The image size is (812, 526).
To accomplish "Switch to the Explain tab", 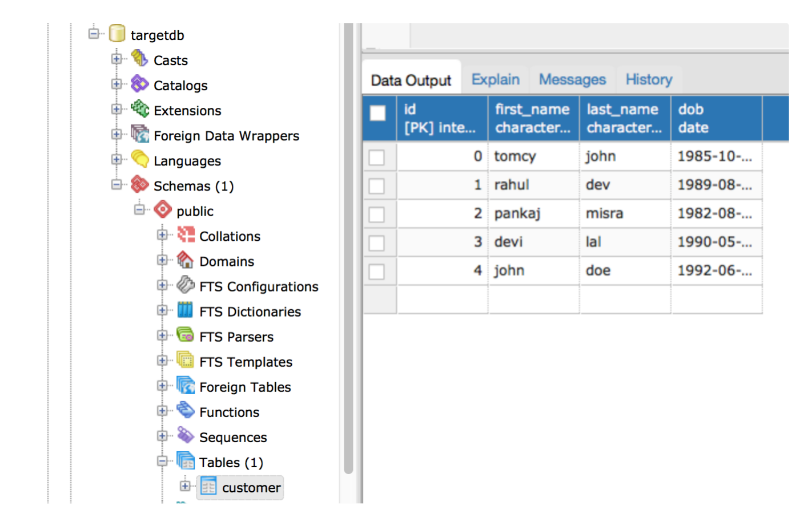I will click(495, 80).
